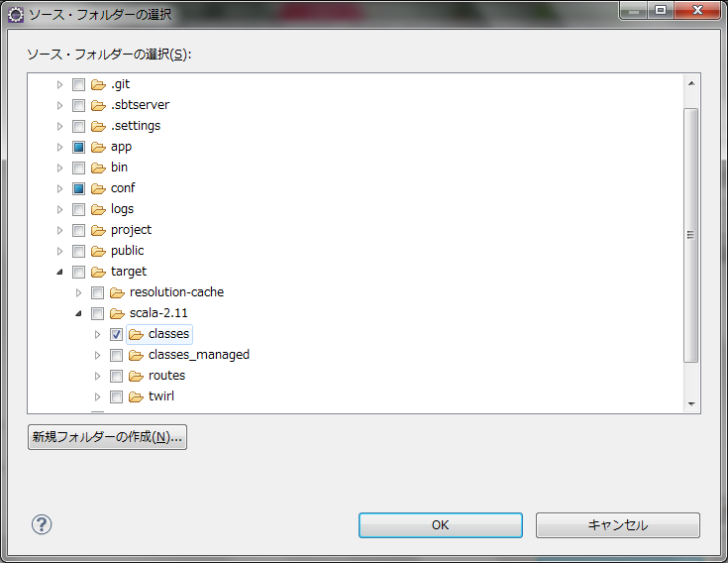
Task: Click the .sbtserver folder icon
Action: (98, 105)
